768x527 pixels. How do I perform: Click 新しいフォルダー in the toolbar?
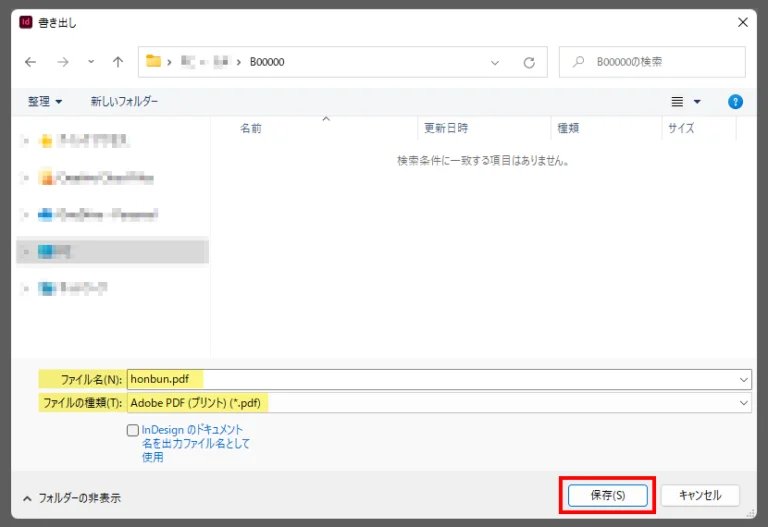pos(124,102)
